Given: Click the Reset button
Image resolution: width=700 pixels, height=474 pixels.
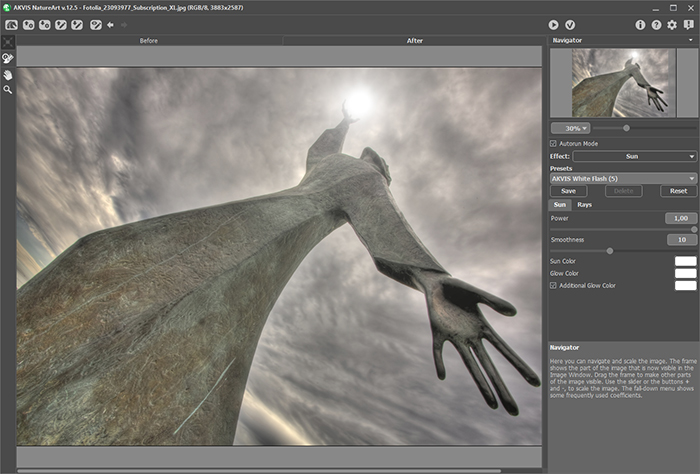Looking at the screenshot, I should (x=679, y=190).
